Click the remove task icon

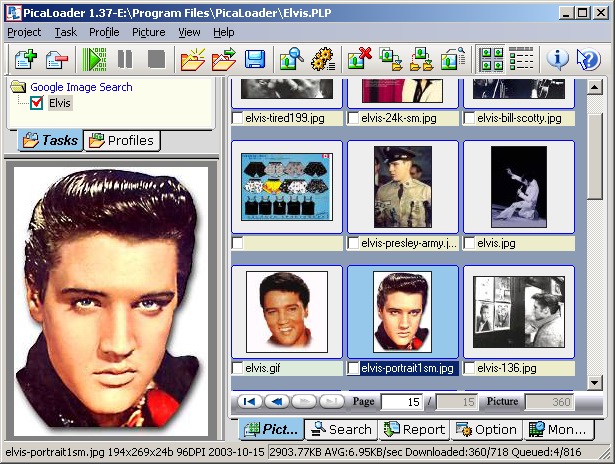coord(56,59)
